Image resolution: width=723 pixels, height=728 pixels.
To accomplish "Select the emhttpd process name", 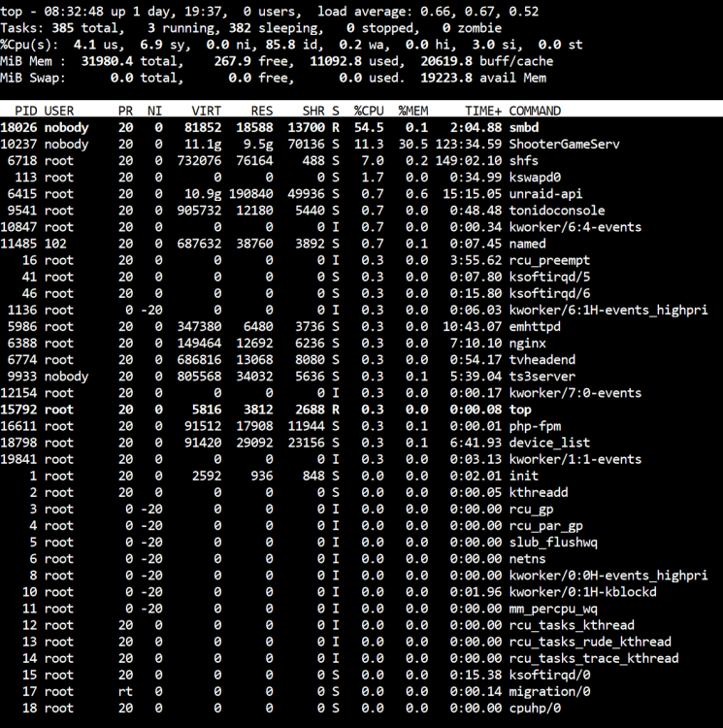I will 535,327.
